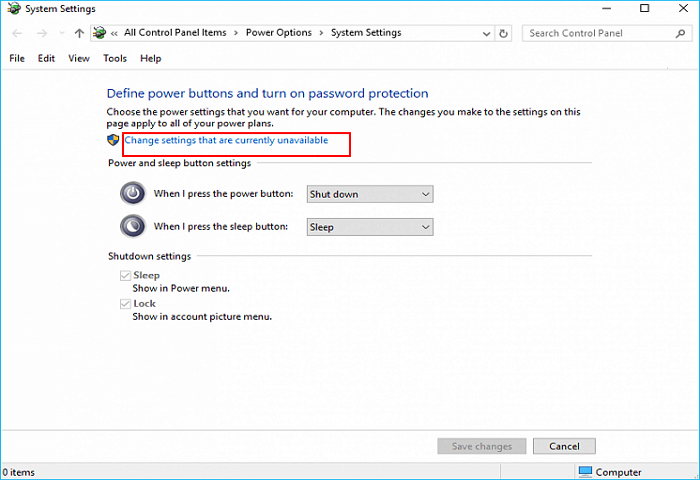Click the Up directory arrow
This screenshot has height=480, width=700.
tap(79, 33)
